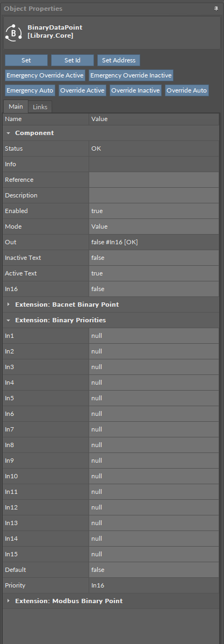Select the Main tab

coord(16,107)
